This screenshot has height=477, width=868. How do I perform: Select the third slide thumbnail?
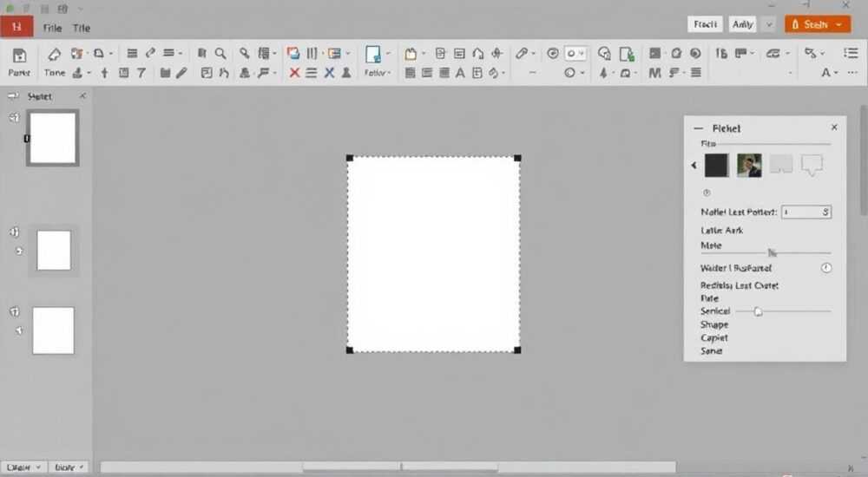(x=53, y=330)
